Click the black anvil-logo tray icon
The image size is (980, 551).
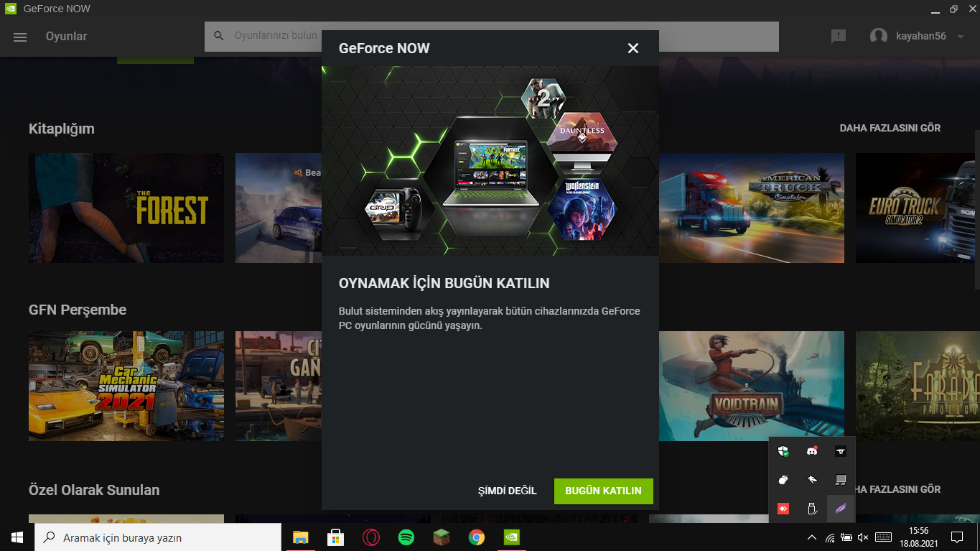[x=841, y=451]
